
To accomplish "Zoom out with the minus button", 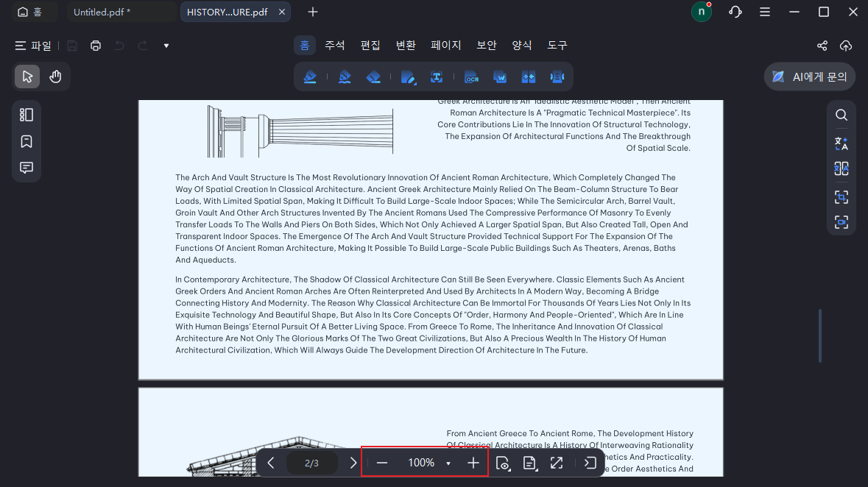I will 382,463.
